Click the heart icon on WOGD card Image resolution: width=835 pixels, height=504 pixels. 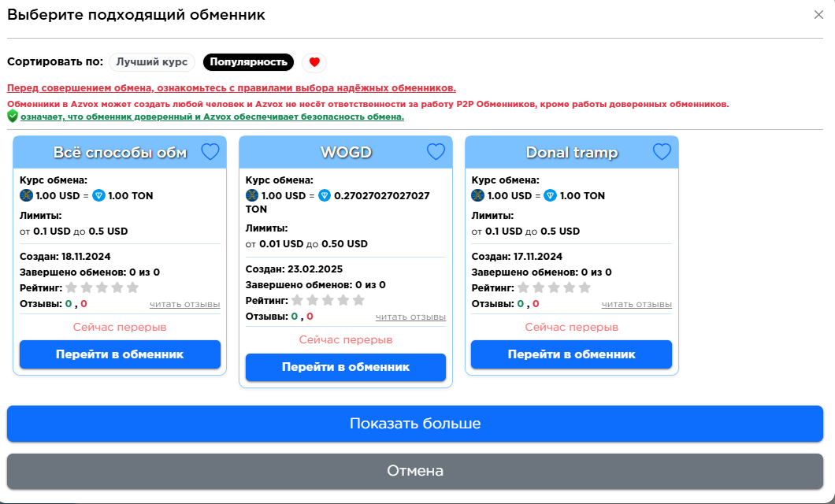436,152
